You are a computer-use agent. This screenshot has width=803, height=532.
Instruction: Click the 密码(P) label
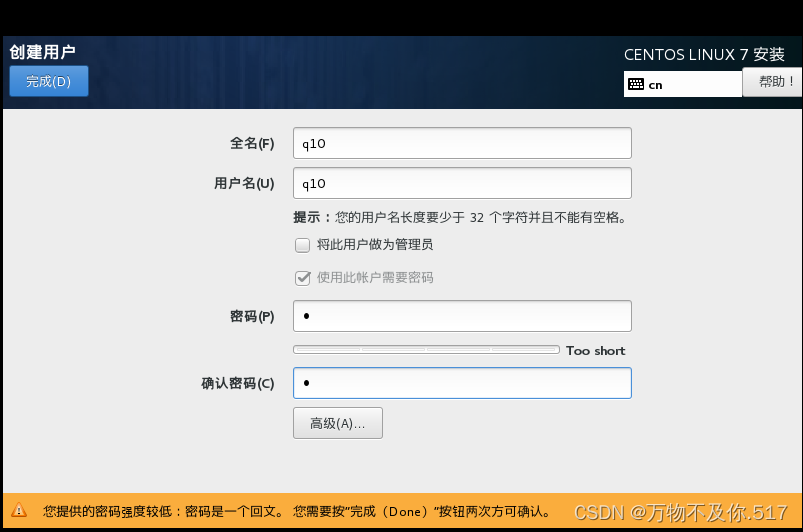click(x=252, y=316)
